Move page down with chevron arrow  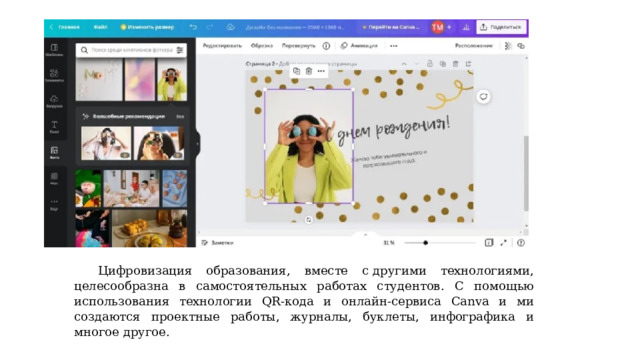tap(417, 64)
